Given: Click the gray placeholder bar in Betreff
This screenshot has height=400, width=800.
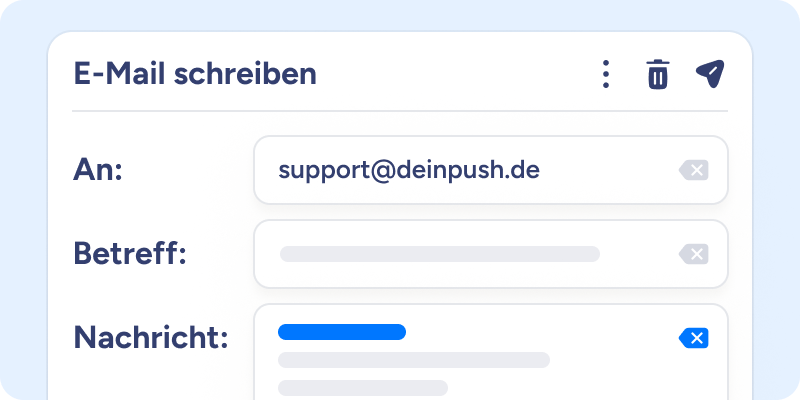Looking at the screenshot, I should coord(440,254).
